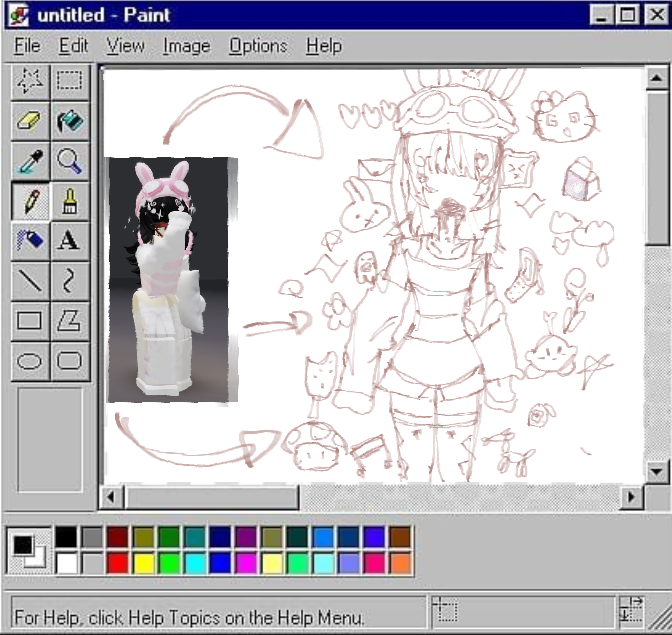Open the Options menu

[258, 46]
